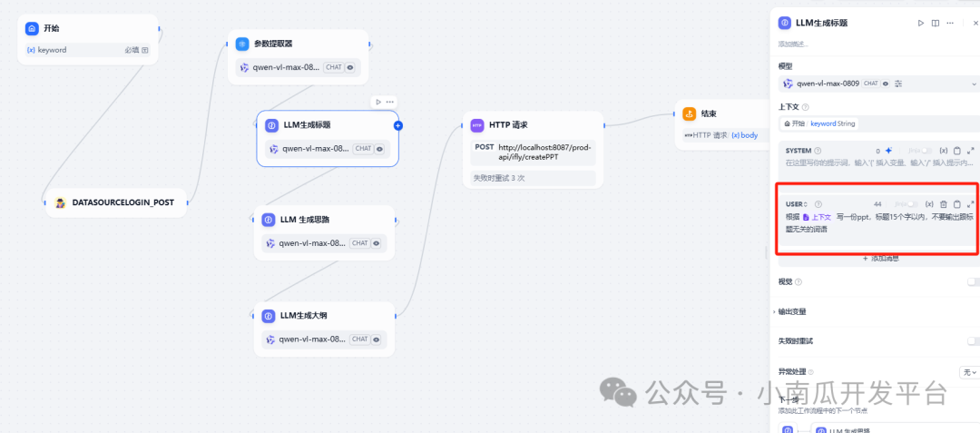This screenshot has width=980, height=433.
Task: Click the HTTP 请求 node icon
Action: (477, 125)
